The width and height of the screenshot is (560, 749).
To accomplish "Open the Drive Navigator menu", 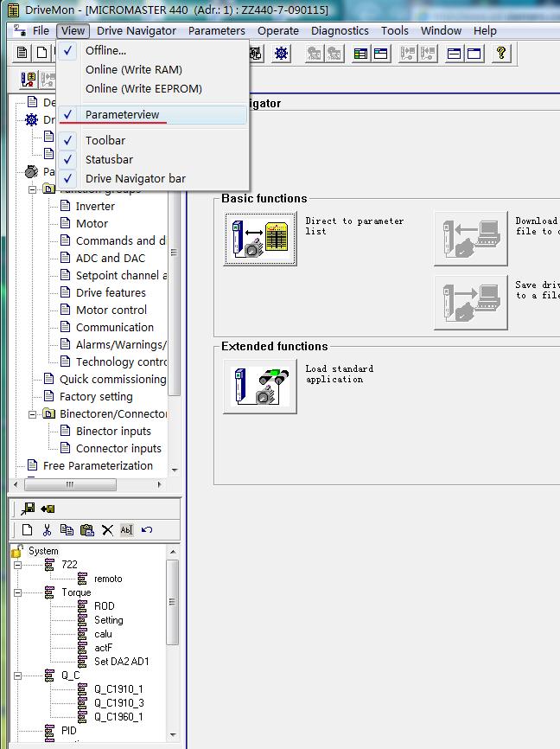I will point(137,30).
